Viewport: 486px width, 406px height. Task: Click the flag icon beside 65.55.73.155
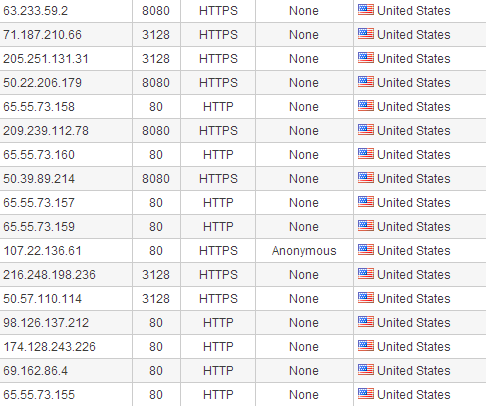coord(366,394)
